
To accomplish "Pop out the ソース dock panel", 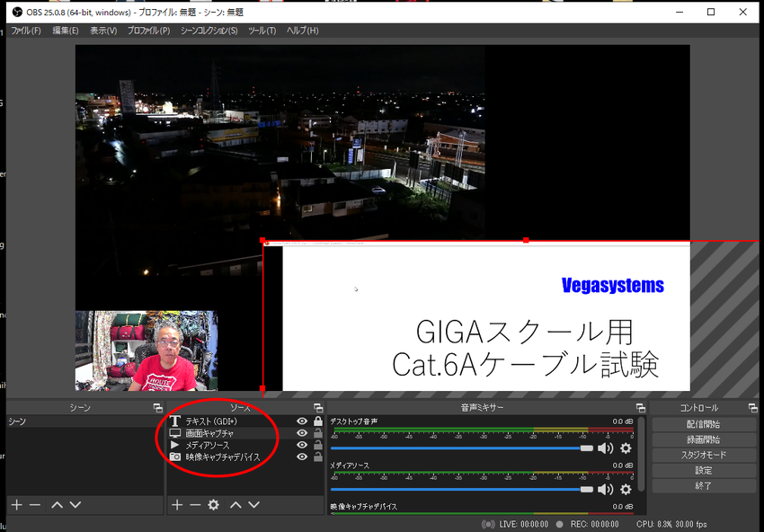I will 318,408.
